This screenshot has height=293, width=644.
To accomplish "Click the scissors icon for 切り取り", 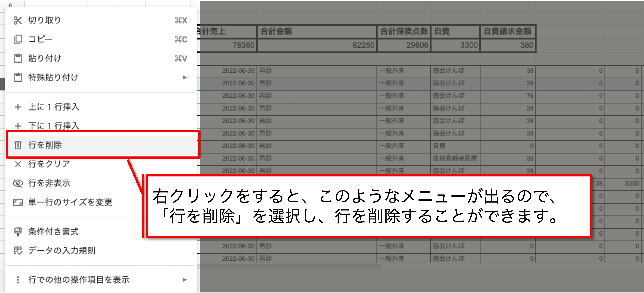I will [18, 20].
